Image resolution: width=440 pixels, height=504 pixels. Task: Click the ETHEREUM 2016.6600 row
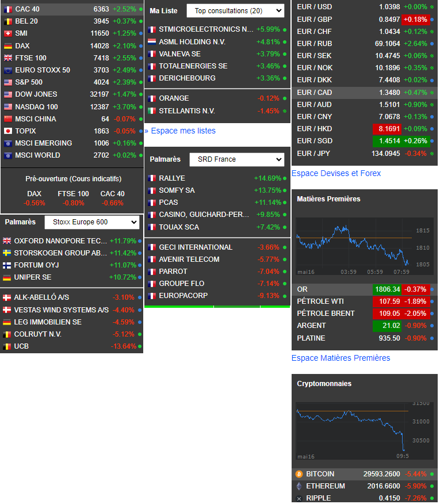[x=365, y=486]
